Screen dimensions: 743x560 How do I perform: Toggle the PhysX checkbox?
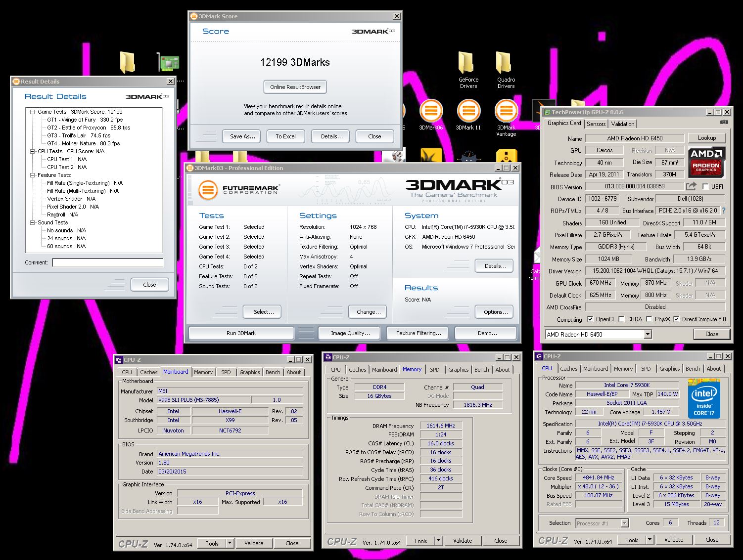(x=649, y=319)
